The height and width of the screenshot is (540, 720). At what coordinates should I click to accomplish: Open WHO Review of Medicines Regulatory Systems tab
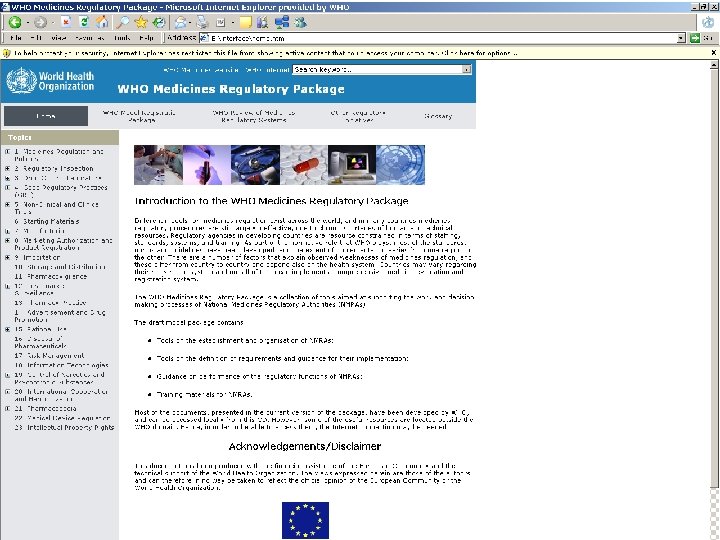(254, 116)
